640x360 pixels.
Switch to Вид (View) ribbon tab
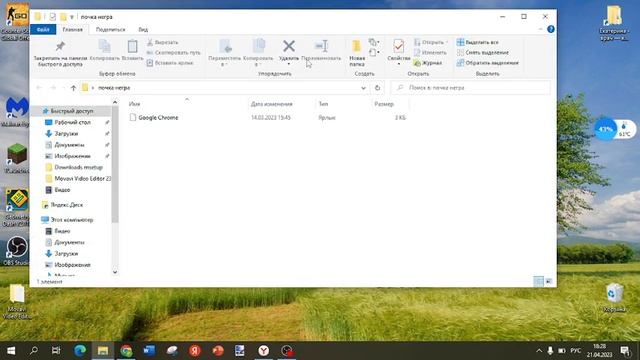point(143,29)
